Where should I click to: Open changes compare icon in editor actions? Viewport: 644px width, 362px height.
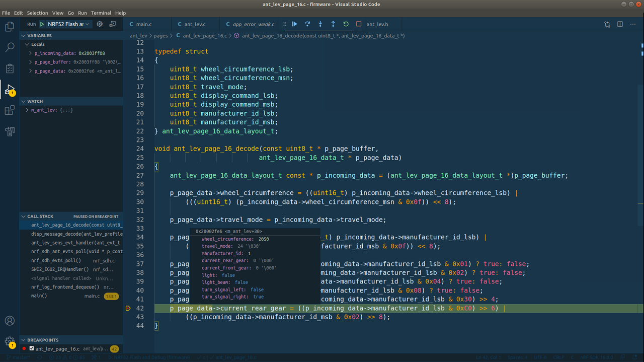point(607,24)
